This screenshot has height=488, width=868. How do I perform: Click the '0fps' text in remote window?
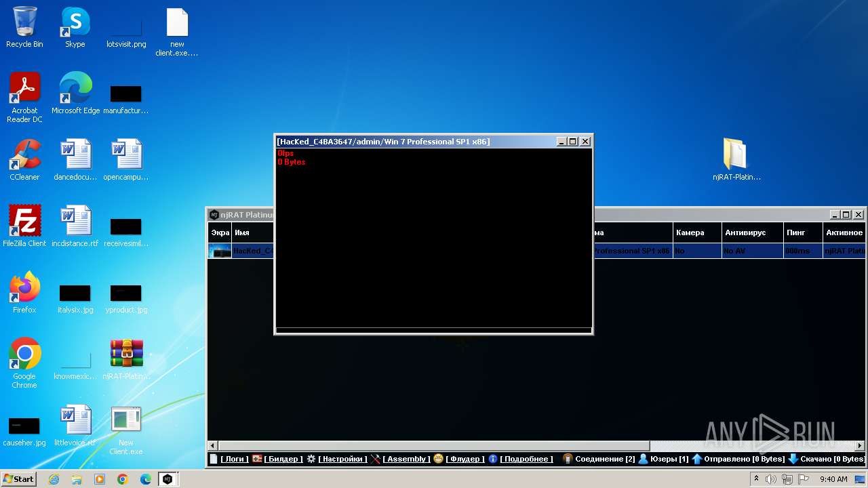[285, 153]
